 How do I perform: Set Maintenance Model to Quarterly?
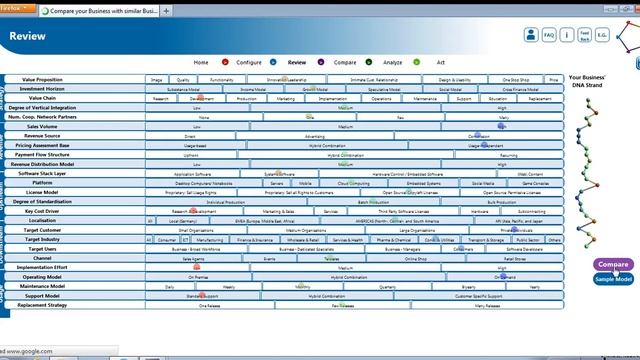click(387, 287)
